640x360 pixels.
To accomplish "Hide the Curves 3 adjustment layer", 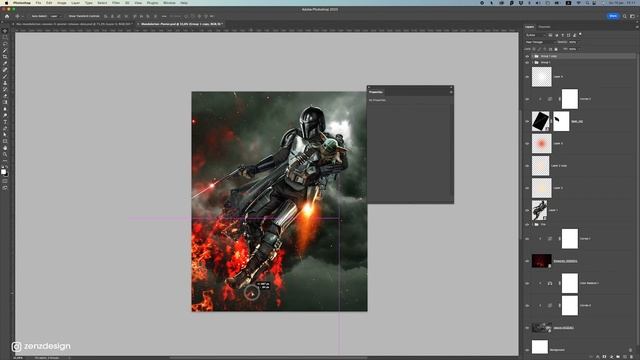I will coord(527,99).
